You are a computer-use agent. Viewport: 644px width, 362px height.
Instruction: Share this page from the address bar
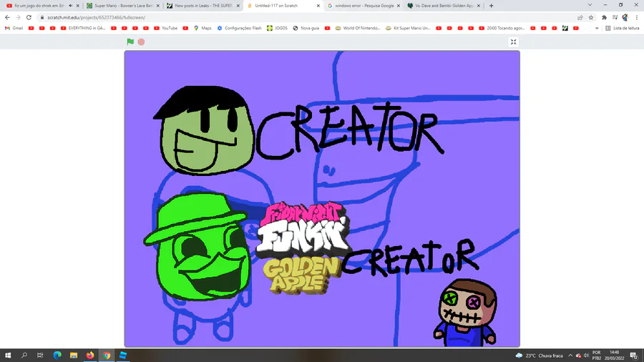580,18
